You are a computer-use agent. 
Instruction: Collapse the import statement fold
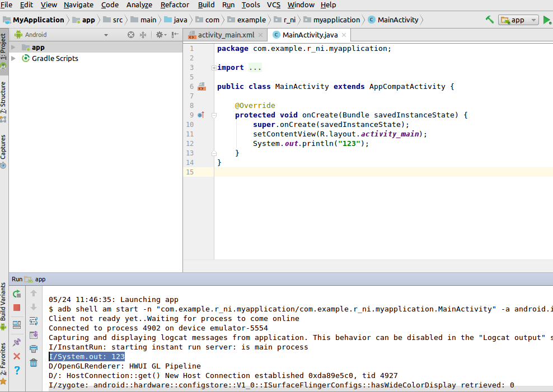tap(213, 67)
